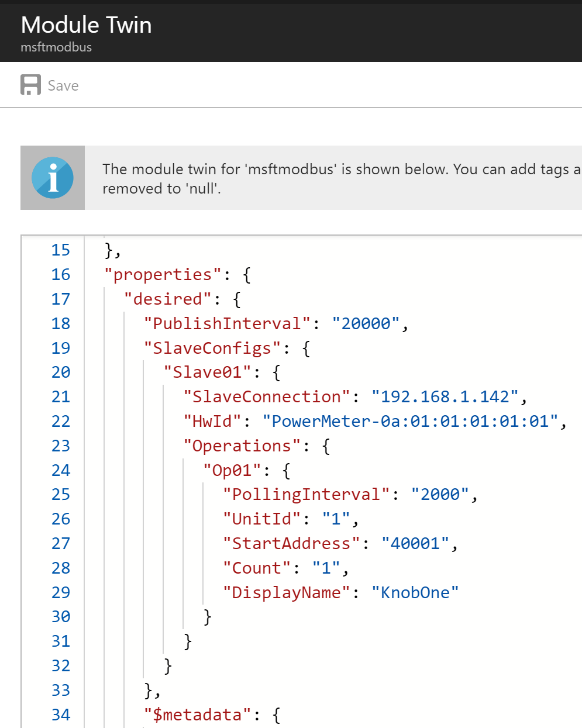Click line number 34 beside "$metadata"
Viewport: 582px width, 728px height.
tap(60, 715)
